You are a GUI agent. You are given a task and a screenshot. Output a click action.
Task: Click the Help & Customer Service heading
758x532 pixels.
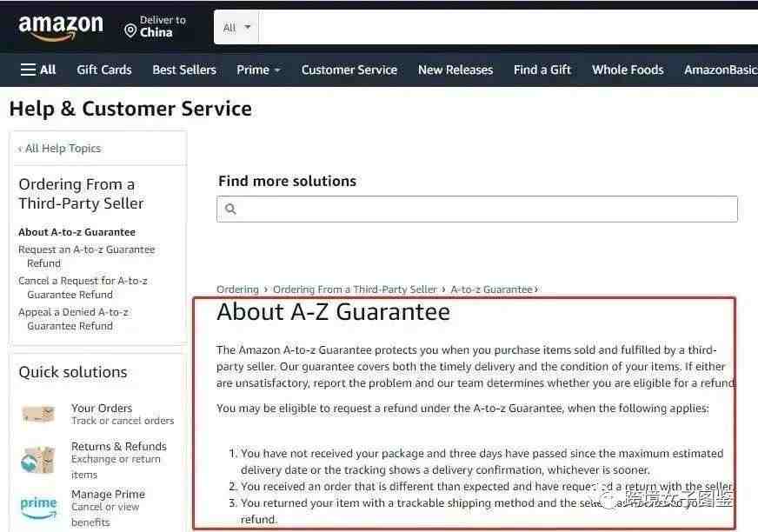(130, 109)
